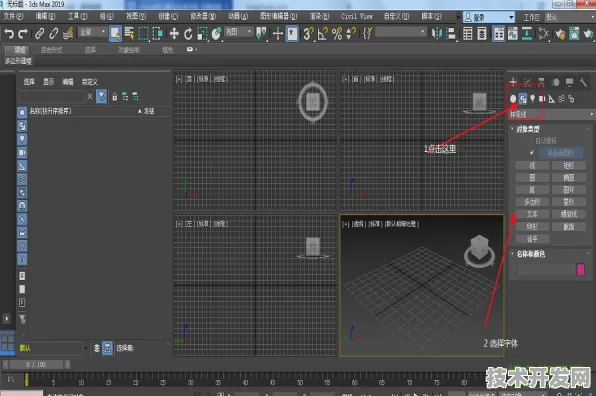This screenshot has height=396, width=596.
Task: Select the Helpers triangle category icon
Action: click(x=552, y=99)
